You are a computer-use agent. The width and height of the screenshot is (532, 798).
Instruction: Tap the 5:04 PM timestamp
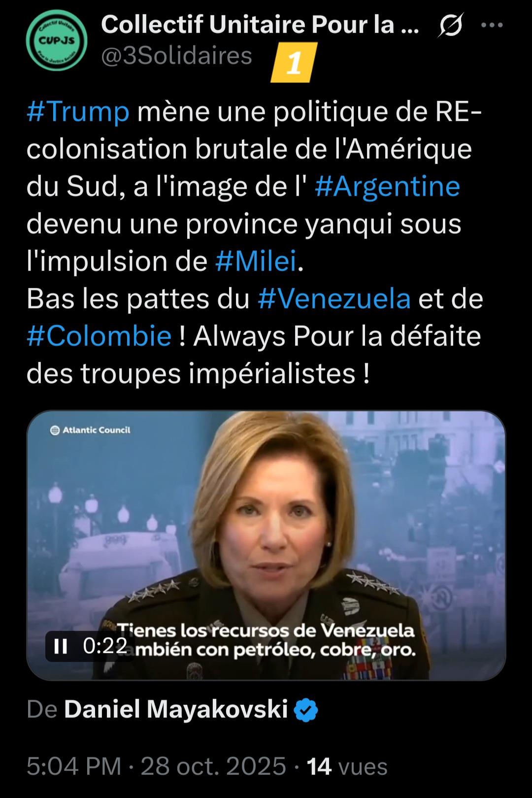coord(74,766)
